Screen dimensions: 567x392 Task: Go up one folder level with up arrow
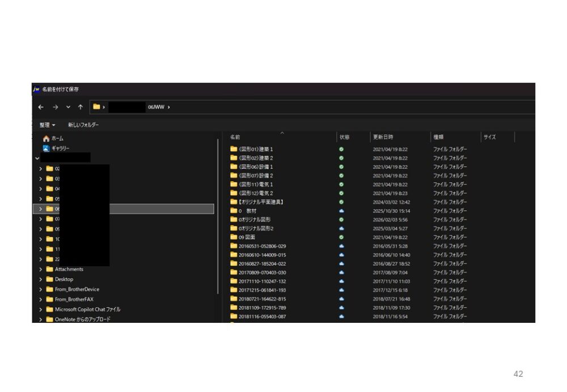point(81,107)
